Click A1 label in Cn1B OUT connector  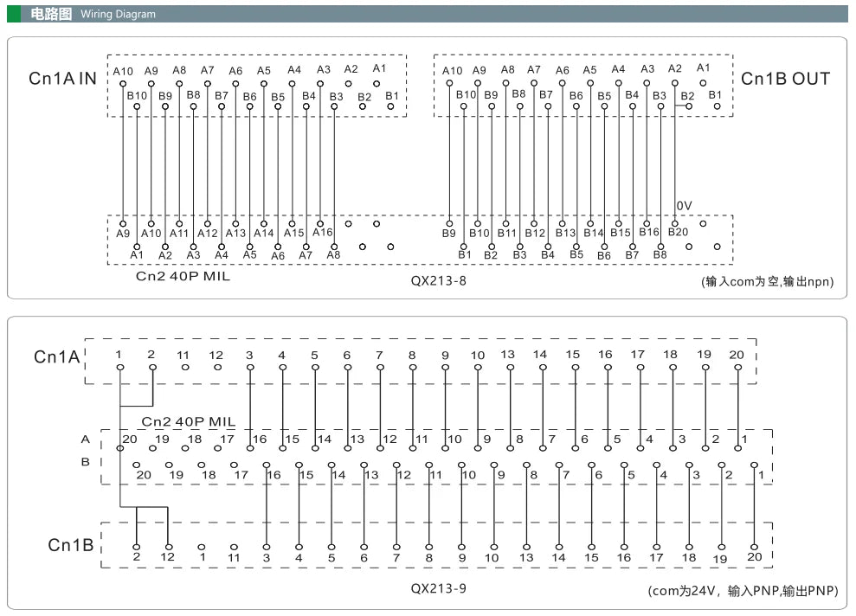703,67
